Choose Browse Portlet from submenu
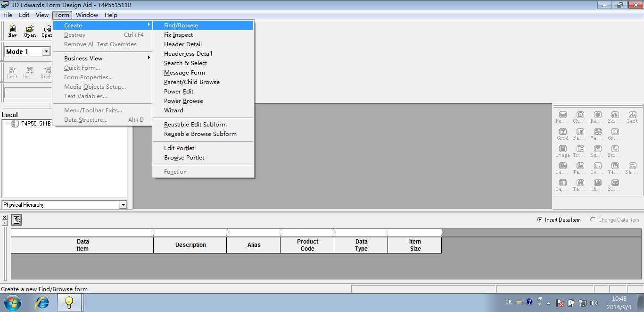The height and width of the screenshot is (312, 644). point(203,157)
